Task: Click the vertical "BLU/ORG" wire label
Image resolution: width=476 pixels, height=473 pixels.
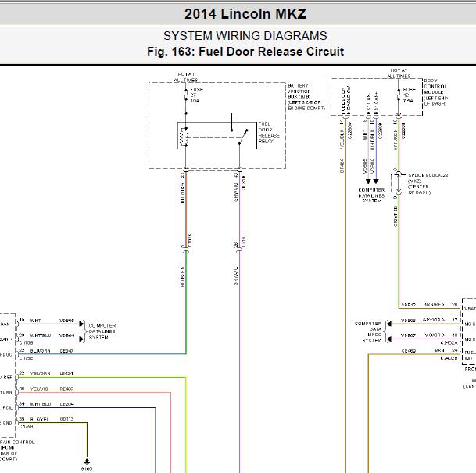Action: click(182, 193)
